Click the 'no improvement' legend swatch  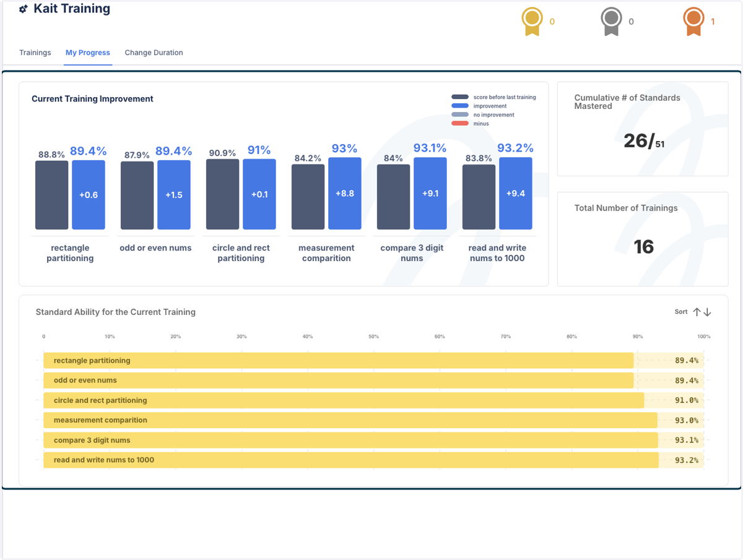coord(460,114)
